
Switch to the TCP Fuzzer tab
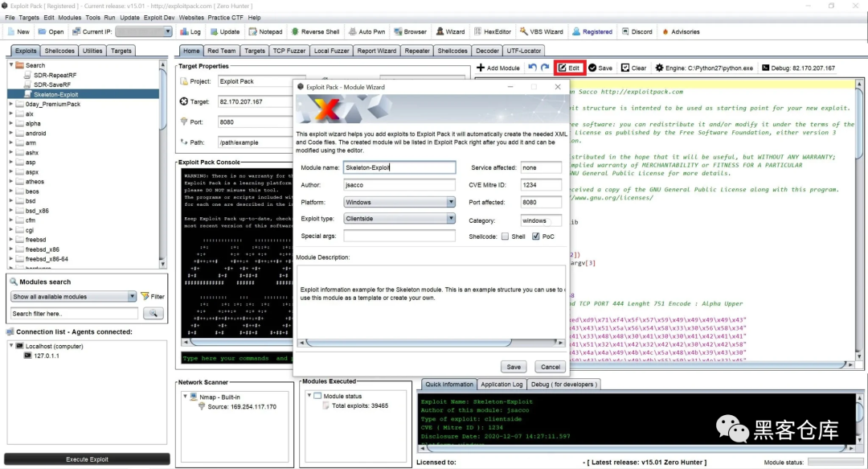(x=289, y=51)
